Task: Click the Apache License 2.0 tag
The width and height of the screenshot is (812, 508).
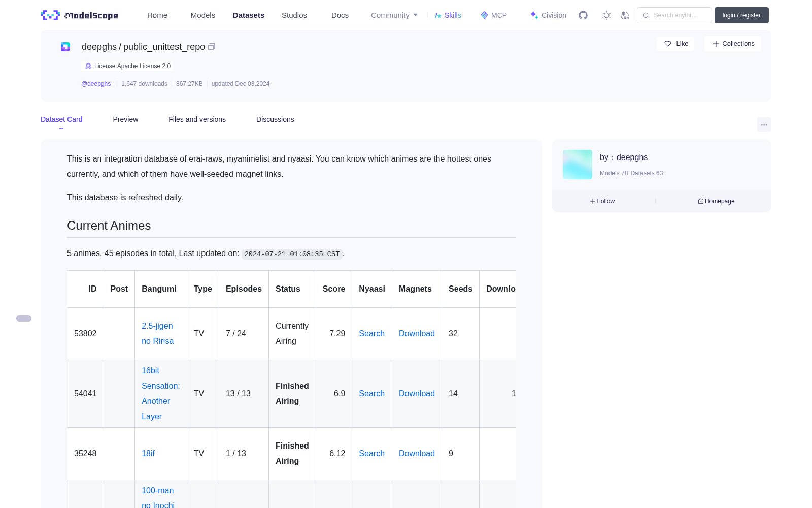Action: point(127,66)
